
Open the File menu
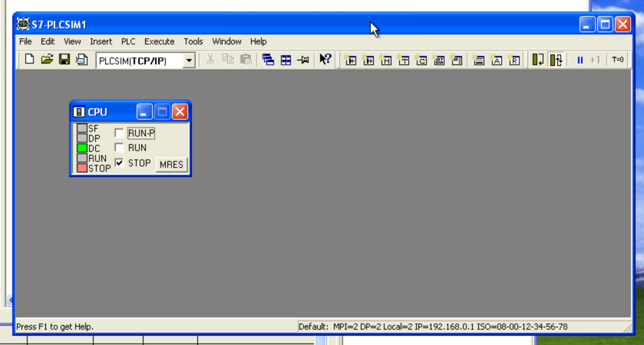[25, 41]
